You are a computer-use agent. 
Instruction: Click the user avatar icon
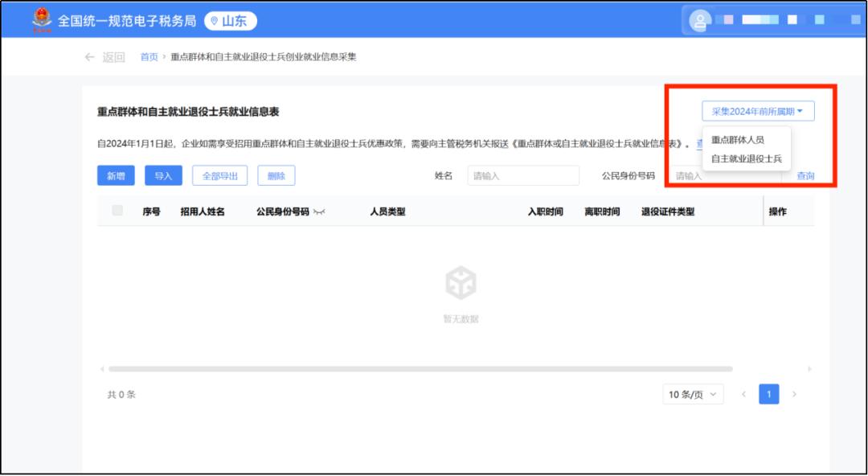pyautogui.click(x=699, y=21)
